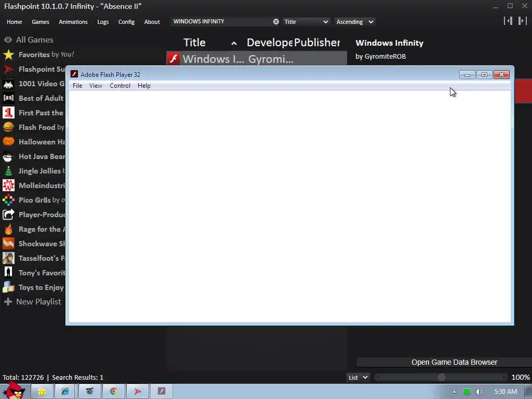Click the plus icon for New Playlist

[x=8, y=302]
